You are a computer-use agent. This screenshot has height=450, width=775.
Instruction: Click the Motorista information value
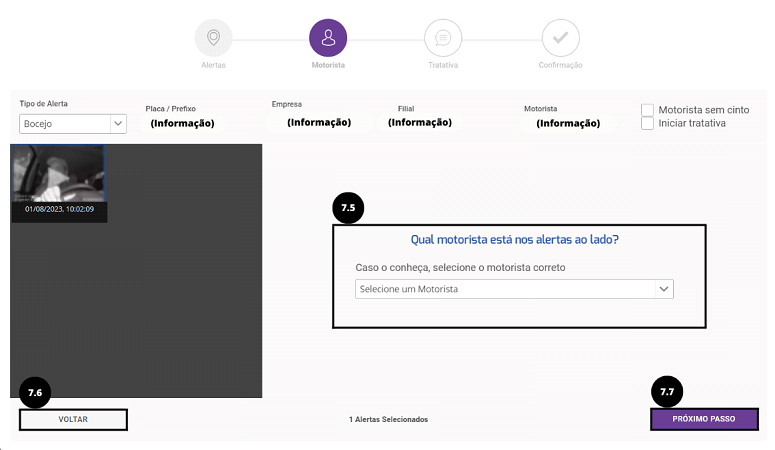(x=568, y=123)
